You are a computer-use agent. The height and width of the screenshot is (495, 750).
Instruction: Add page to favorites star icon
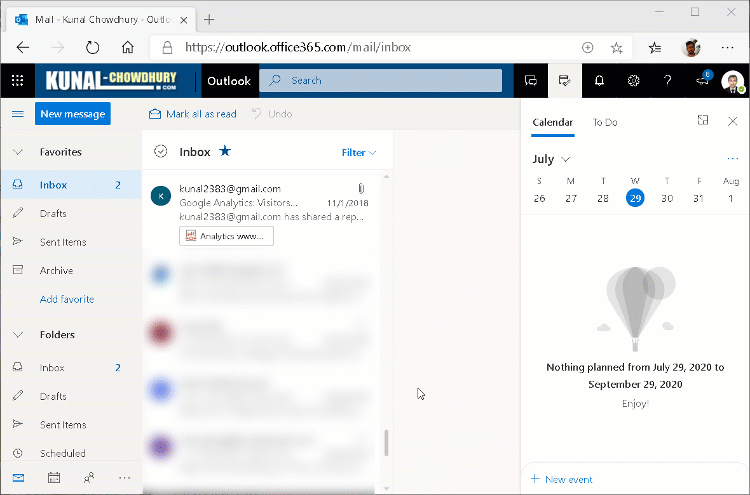pos(617,47)
